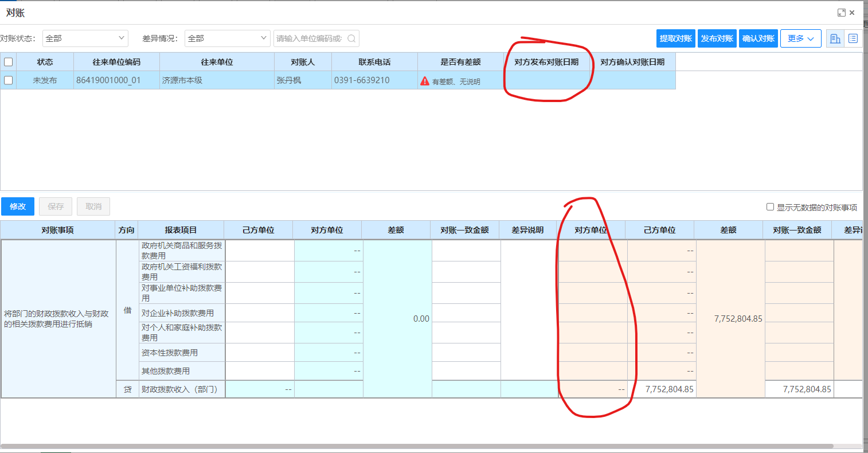Screen dimensions: 868x453
Task: Click the 提取对账 button
Action: tap(676, 38)
